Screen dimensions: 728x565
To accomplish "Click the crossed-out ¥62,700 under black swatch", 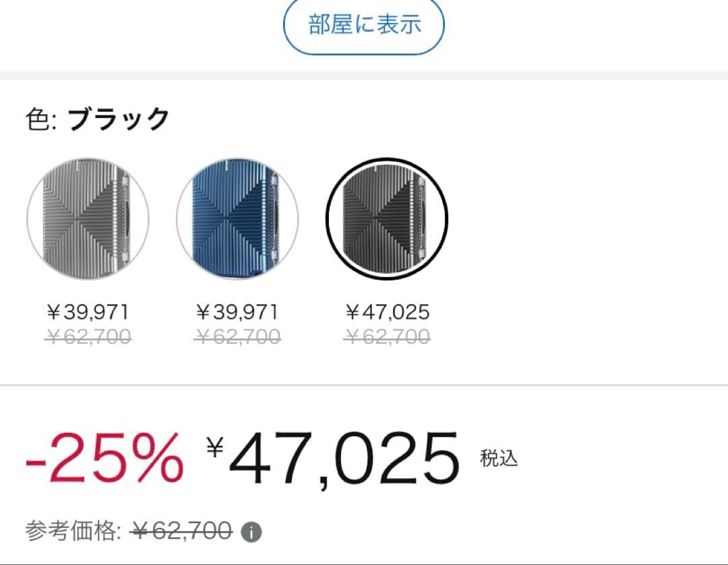I will [x=388, y=336].
